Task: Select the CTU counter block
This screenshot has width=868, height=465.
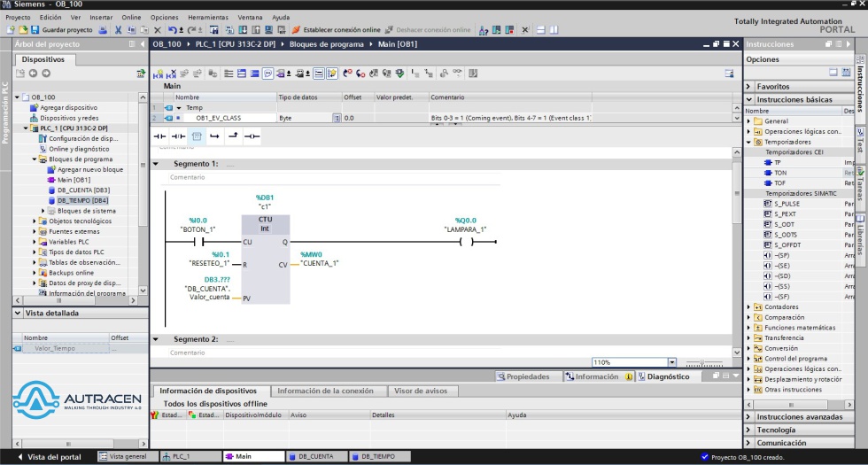Action: (265, 259)
